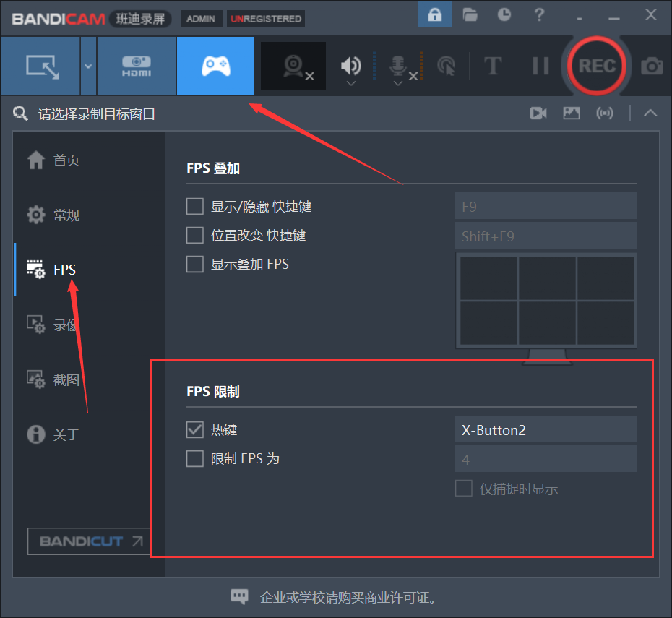This screenshot has height=618, width=672.
Task: Click the recorded videos list icon
Action: pos(538,113)
